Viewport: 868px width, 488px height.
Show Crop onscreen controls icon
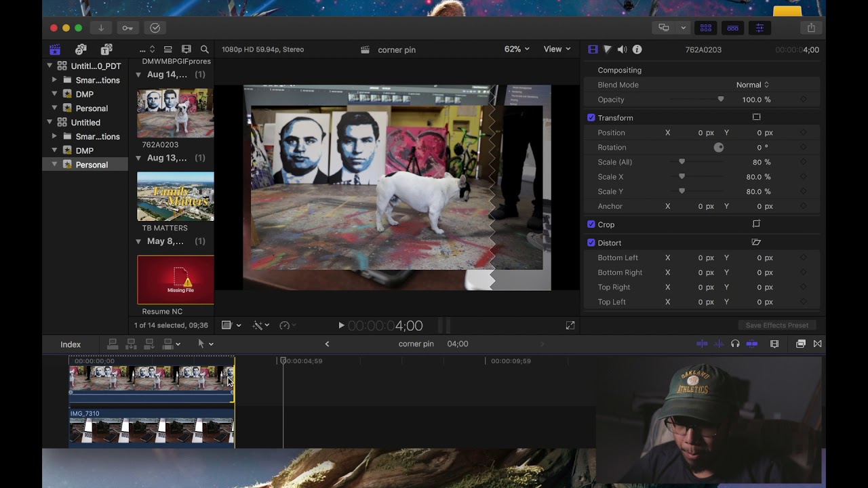tap(756, 224)
